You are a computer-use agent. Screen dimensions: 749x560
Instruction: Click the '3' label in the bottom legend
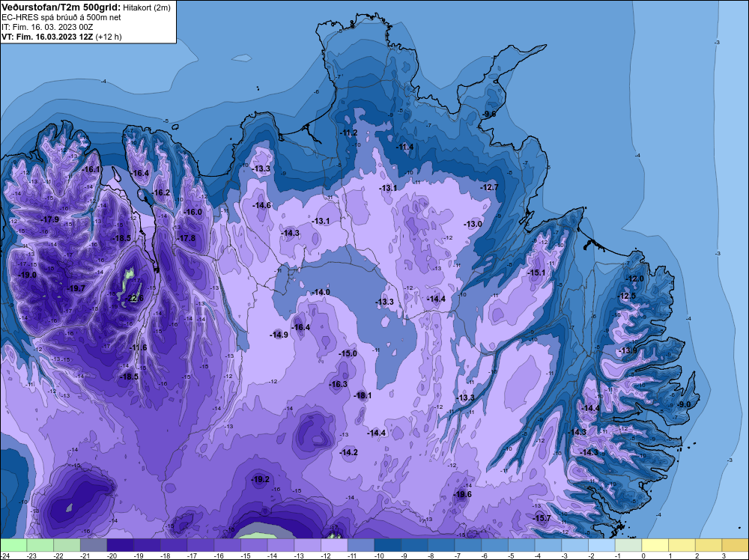(724, 556)
